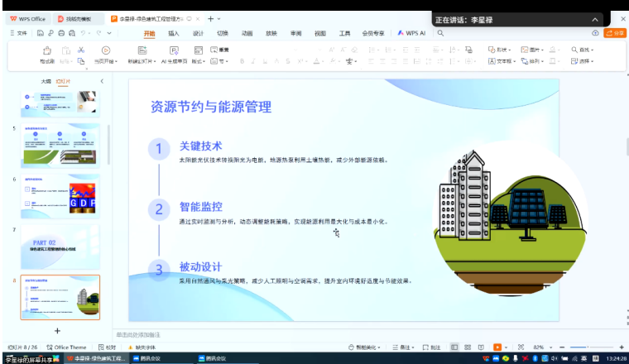Open the search magnifier next to WPS AI
This screenshot has height=364, width=629.
pos(440,33)
